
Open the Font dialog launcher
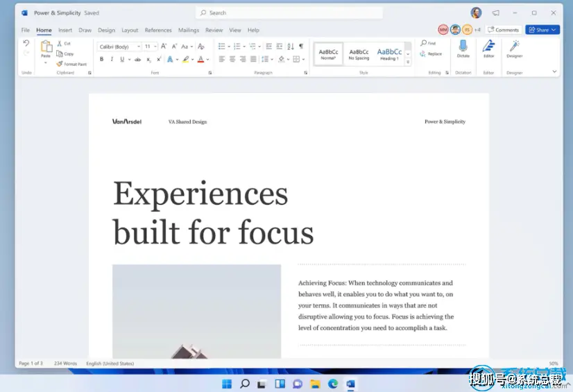pos(210,73)
